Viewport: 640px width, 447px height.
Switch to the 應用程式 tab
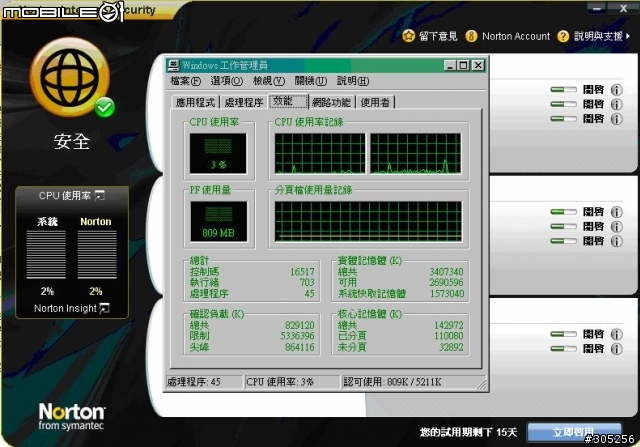(195, 102)
